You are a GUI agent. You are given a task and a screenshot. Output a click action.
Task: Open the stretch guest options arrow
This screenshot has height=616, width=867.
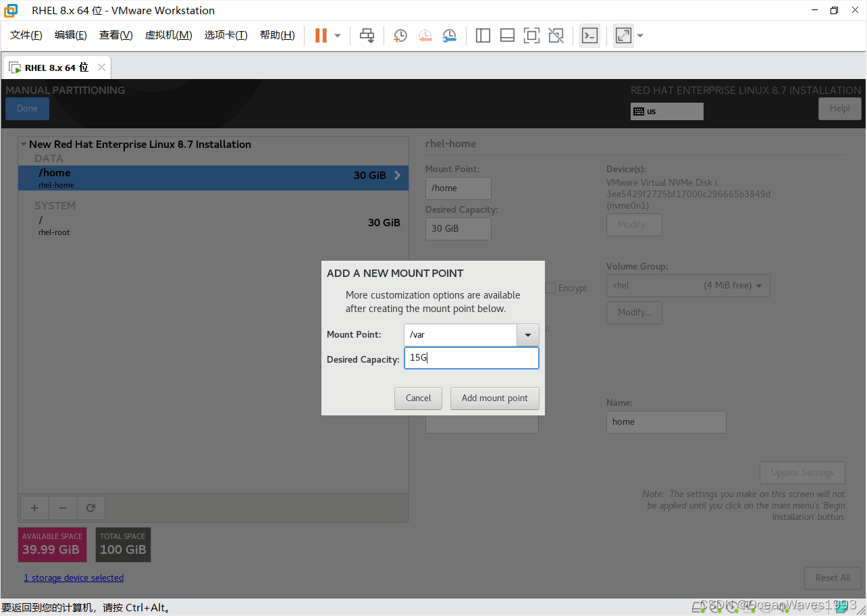coord(640,36)
